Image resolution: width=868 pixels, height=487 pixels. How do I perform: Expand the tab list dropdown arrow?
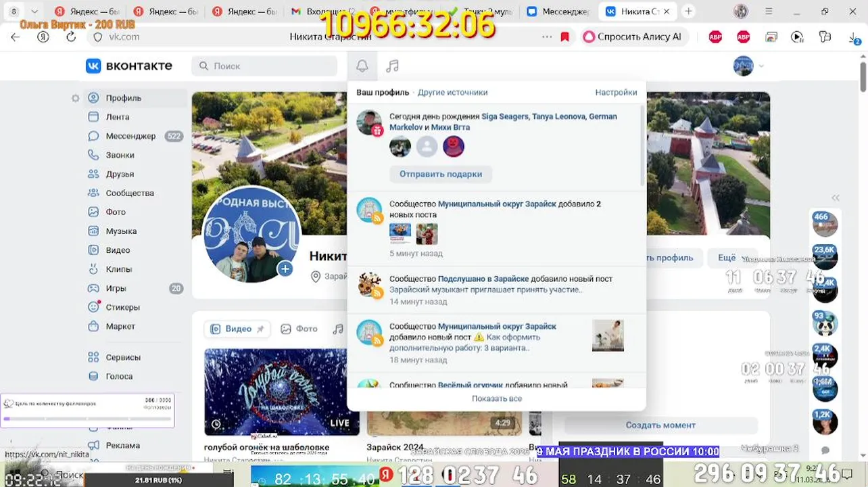pos(34,11)
